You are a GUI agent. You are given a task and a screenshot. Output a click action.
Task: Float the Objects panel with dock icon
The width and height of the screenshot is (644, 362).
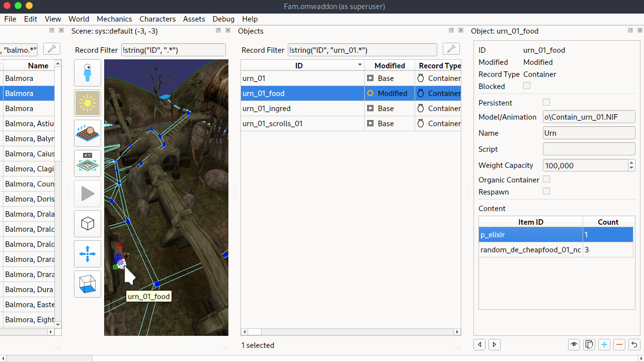451,31
